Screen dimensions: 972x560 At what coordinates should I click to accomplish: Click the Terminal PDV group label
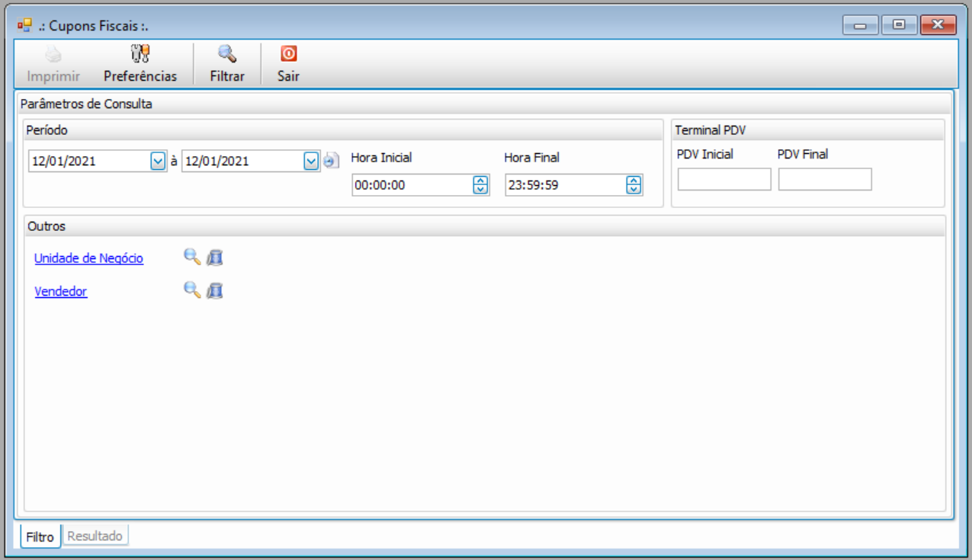click(711, 130)
